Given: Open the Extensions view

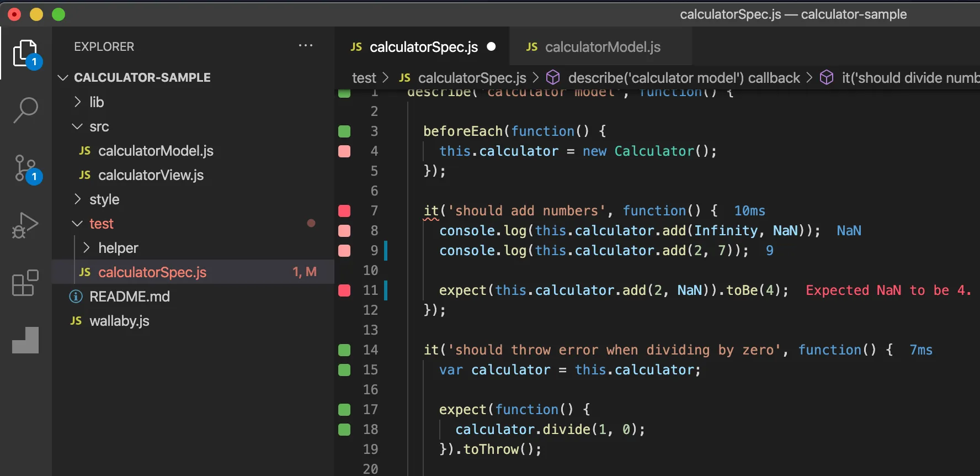Looking at the screenshot, I should (25, 283).
